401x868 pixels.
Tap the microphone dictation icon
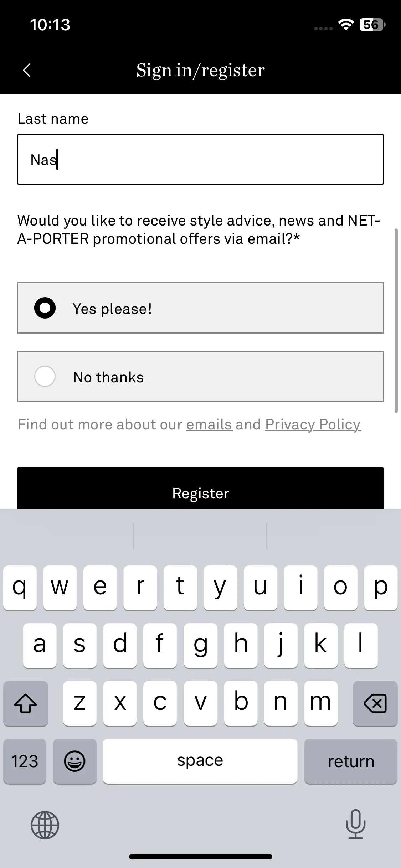(x=355, y=824)
